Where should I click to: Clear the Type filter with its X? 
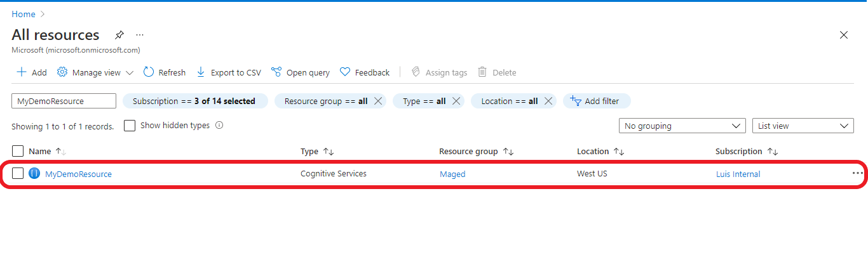click(456, 101)
